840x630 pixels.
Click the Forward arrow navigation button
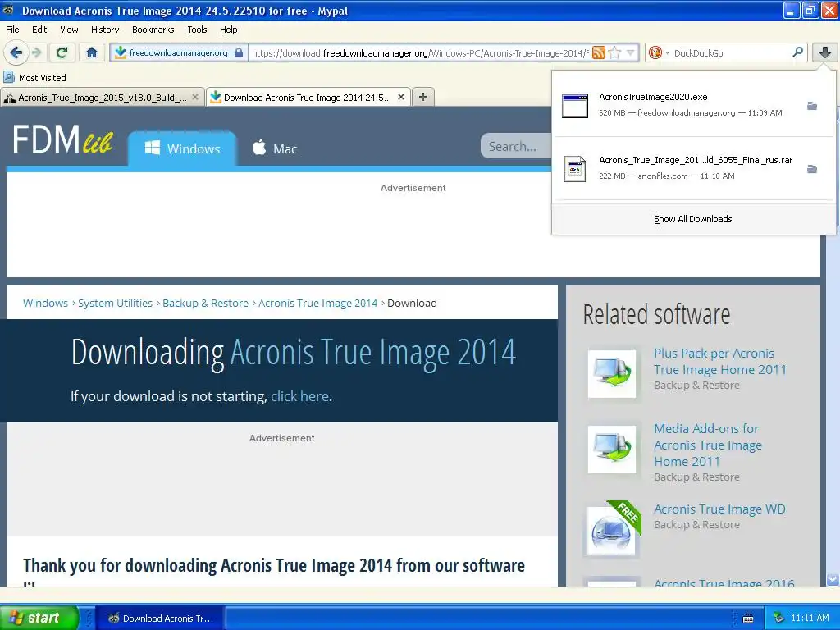[x=36, y=52]
